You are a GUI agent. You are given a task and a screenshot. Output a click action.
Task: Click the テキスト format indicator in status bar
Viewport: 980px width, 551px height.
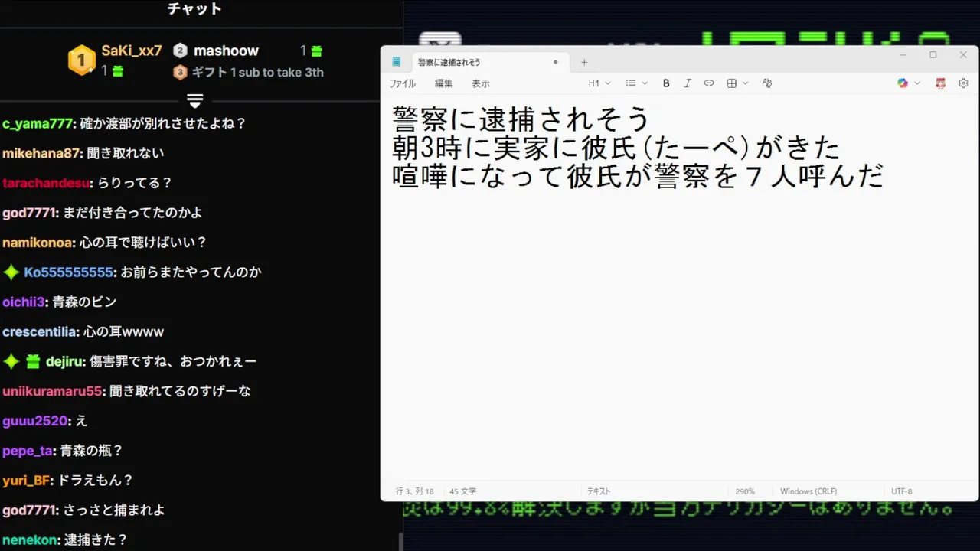[x=599, y=491]
